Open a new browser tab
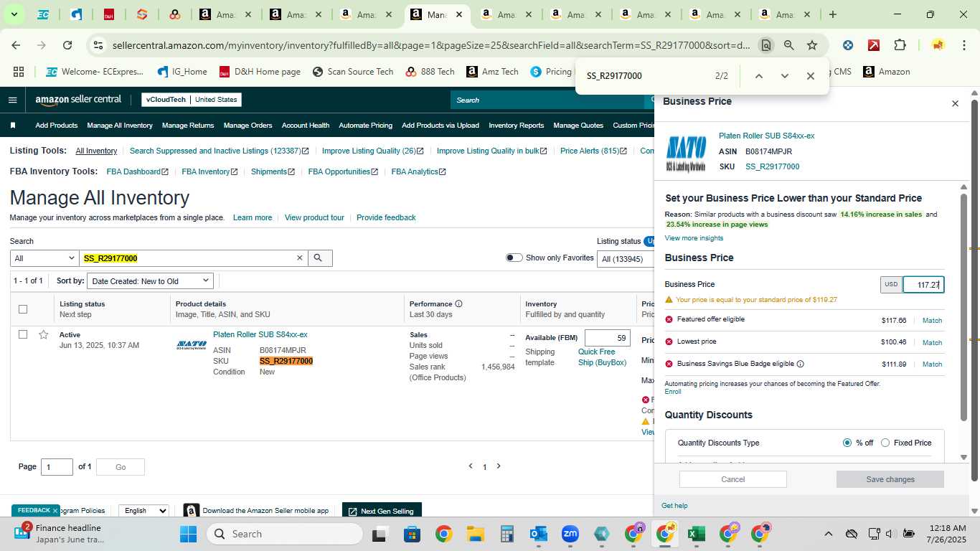Viewport: 980px width, 551px height. [832, 14]
